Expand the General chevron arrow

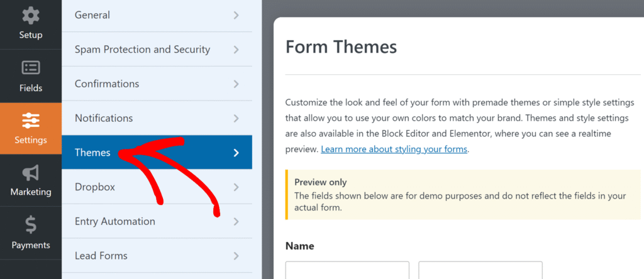coord(236,15)
